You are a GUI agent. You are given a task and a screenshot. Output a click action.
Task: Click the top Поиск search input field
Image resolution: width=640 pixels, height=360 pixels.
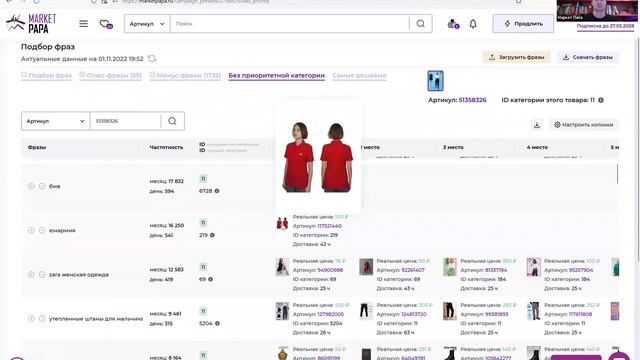(289, 24)
